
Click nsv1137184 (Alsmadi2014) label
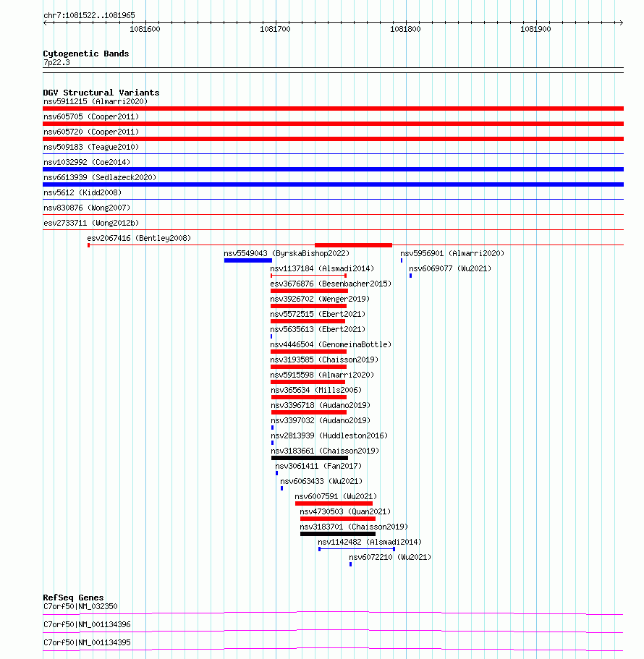coord(322,268)
